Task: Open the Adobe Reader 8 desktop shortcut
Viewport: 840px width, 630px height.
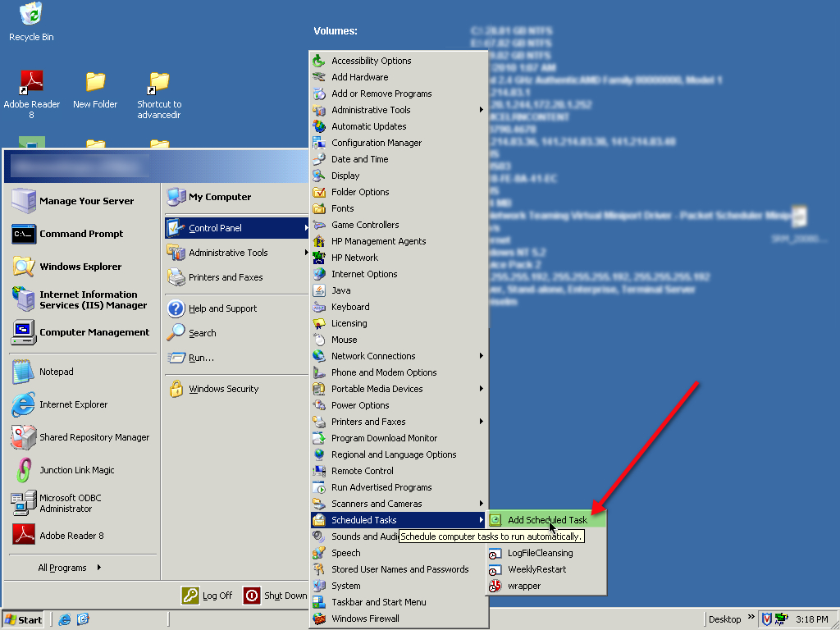Action: point(31,82)
